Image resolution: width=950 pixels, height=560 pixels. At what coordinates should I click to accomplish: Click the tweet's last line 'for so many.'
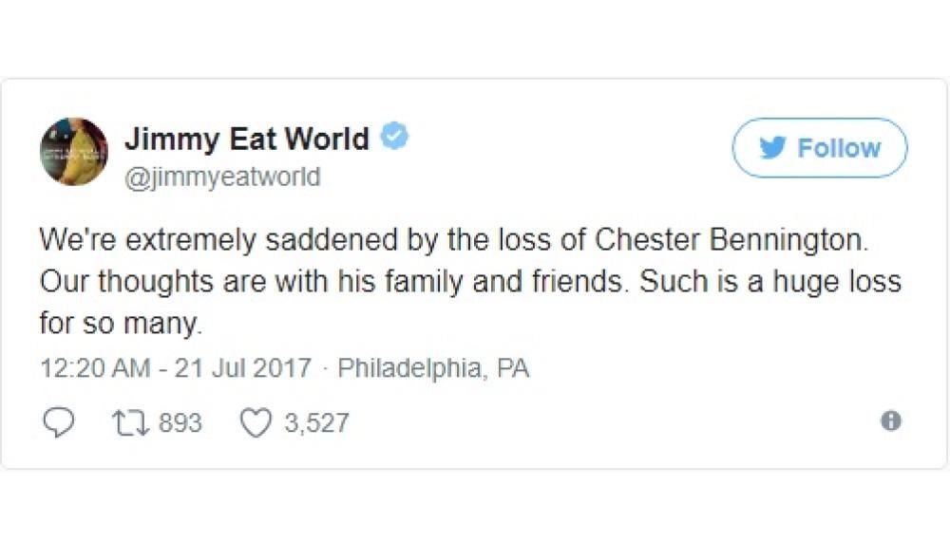[x=121, y=324]
